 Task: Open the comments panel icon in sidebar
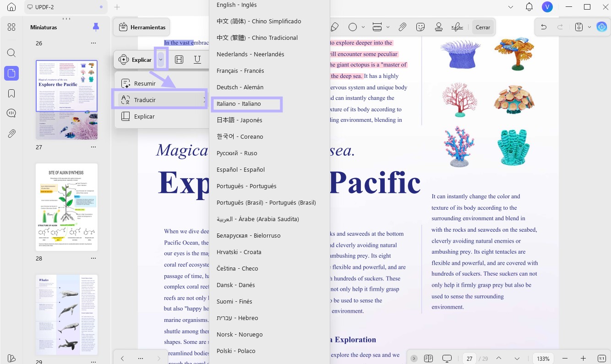(x=11, y=113)
